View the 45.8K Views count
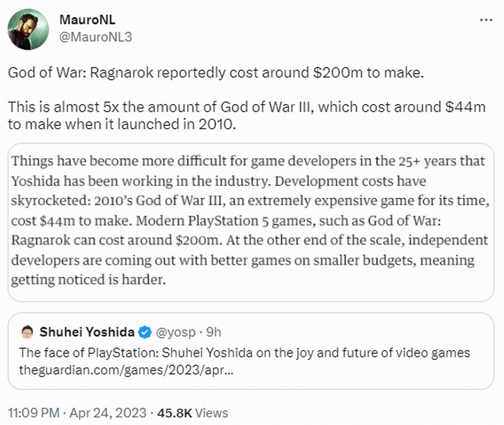The image size is (504, 425). tap(193, 413)
